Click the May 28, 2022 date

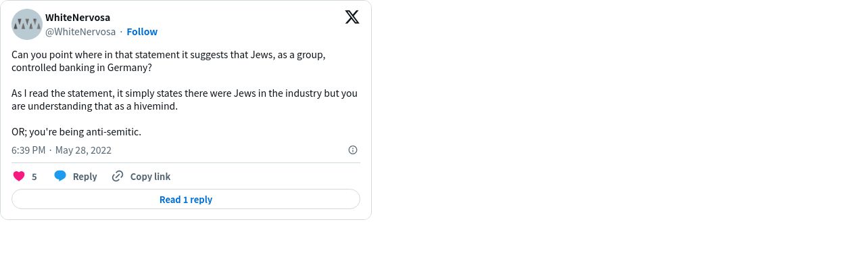point(83,150)
